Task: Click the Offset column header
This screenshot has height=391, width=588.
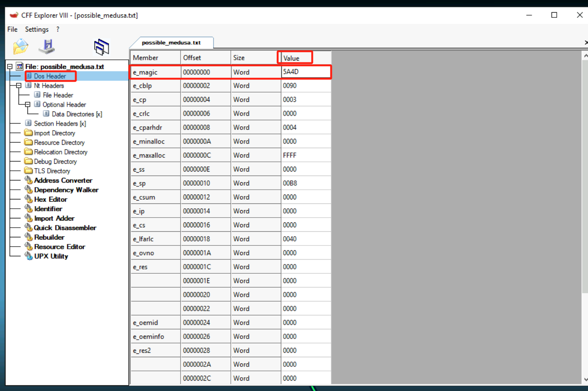Action: click(x=206, y=58)
